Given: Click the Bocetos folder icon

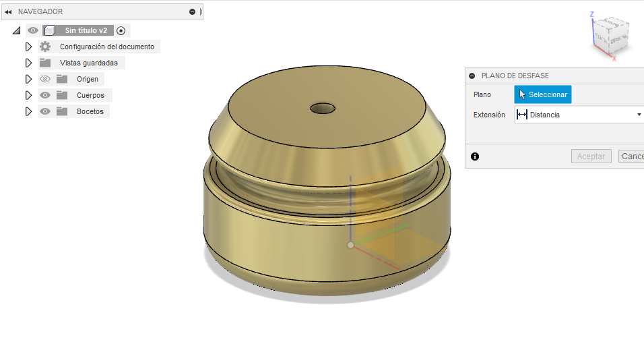Looking at the screenshot, I should (62, 111).
